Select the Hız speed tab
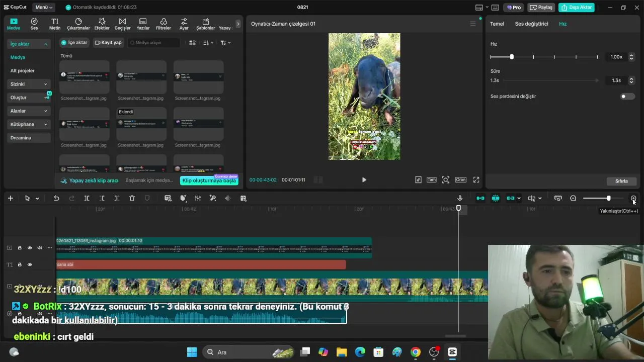Screen dimensions: 644x362 pyautogui.click(x=563, y=24)
